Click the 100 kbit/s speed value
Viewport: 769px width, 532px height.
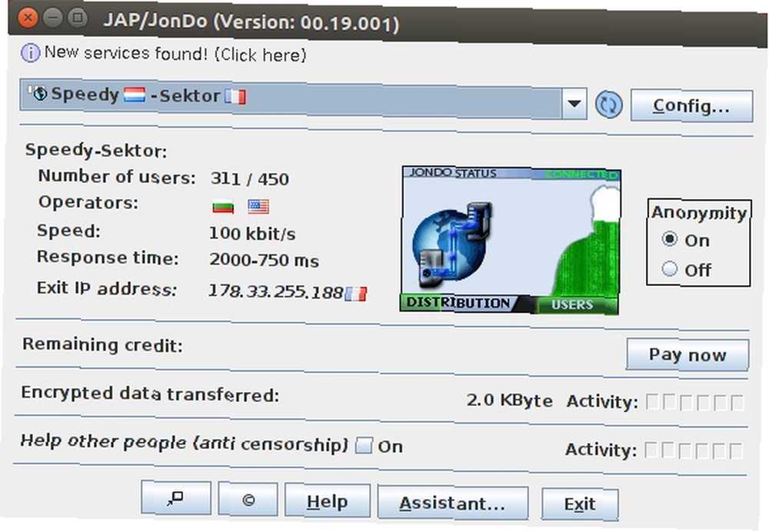252,234
